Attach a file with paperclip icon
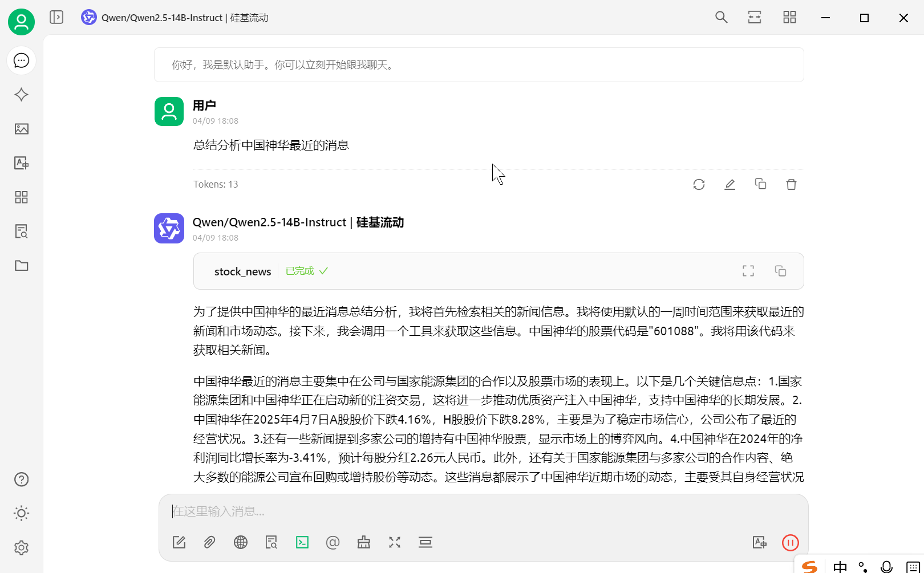 (x=209, y=542)
